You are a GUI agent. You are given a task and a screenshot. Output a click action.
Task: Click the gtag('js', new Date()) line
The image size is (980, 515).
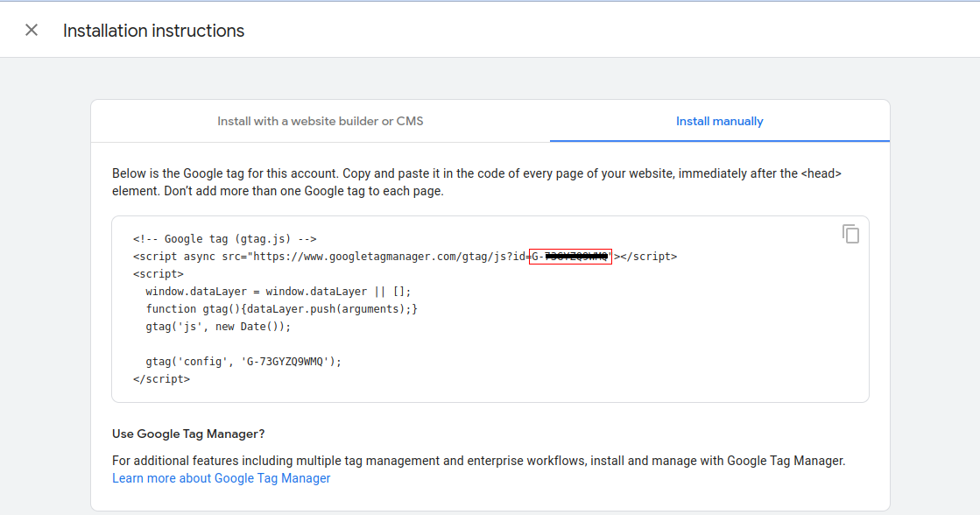point(217,327)
